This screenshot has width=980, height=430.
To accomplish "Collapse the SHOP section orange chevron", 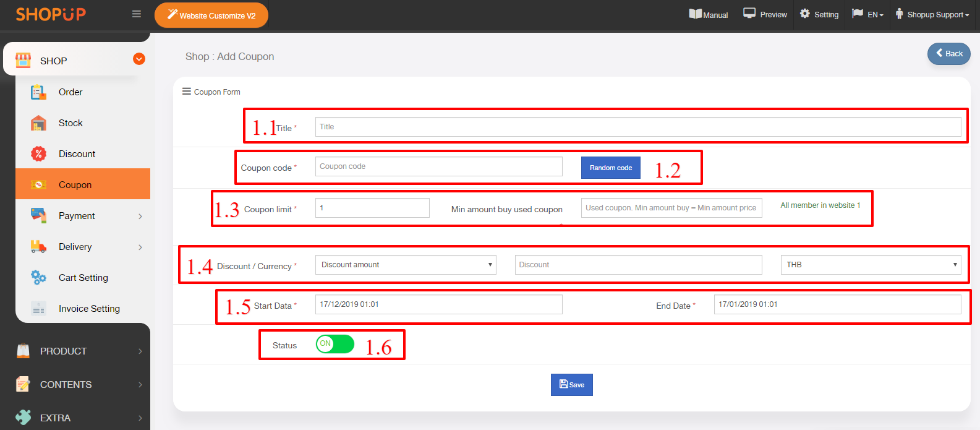I will click(139, 59).
